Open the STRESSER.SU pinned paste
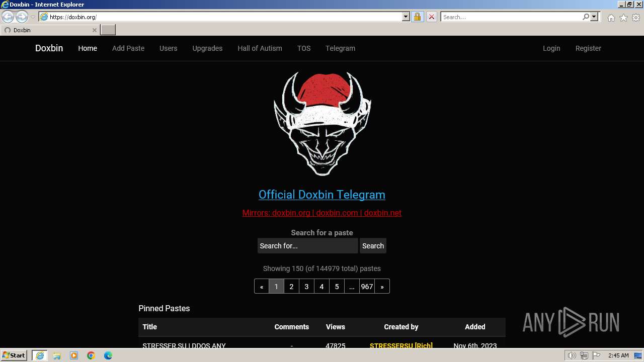644x362 pixels. pos(184,346)
